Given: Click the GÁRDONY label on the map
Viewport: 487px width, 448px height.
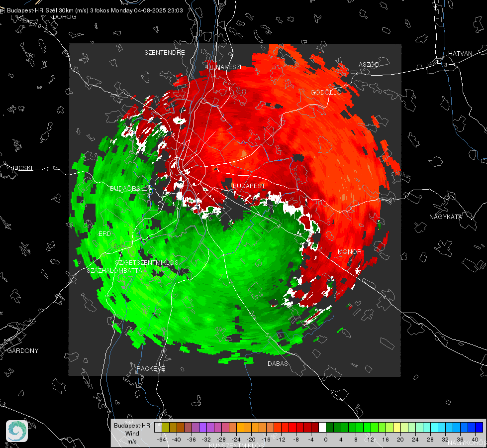Looking at the screenshot, I should 23,351.
